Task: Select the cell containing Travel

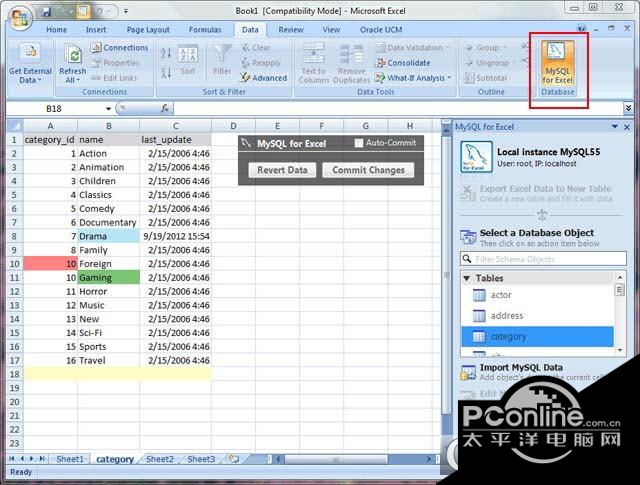Action: pyautogui.click(x=109, y=360)
